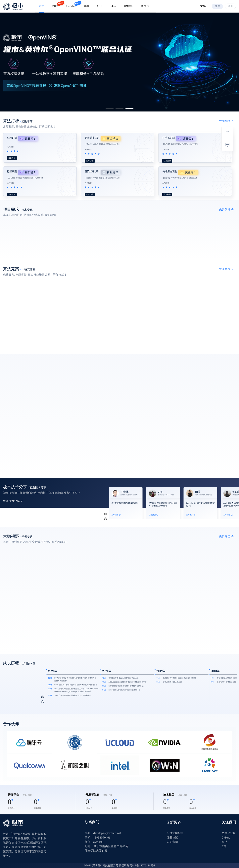Select the first banner carousel indicator
The image size is (239, 868).
109,109
